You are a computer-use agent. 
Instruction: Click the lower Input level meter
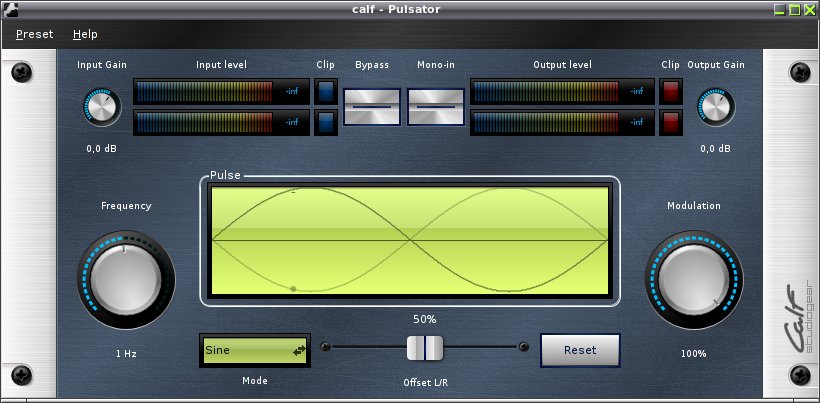point(221,122)
